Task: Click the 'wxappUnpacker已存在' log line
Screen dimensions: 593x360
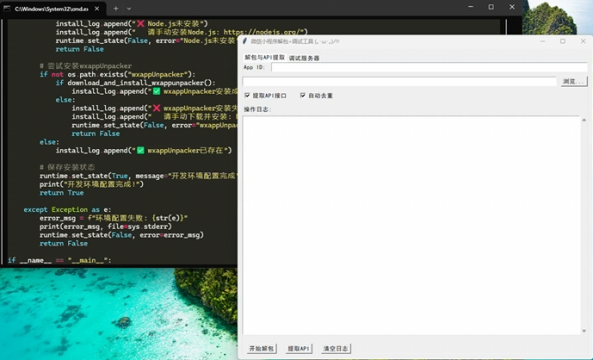Action: pyautogui.click(x=143, y=151)
